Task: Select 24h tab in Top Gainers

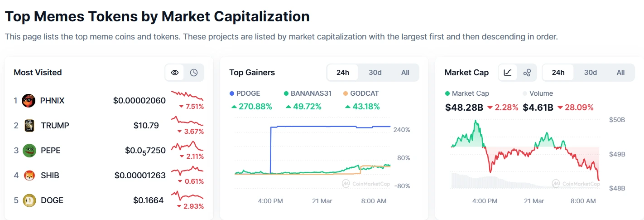Action: pyautogui.click(x=343, y=73)
